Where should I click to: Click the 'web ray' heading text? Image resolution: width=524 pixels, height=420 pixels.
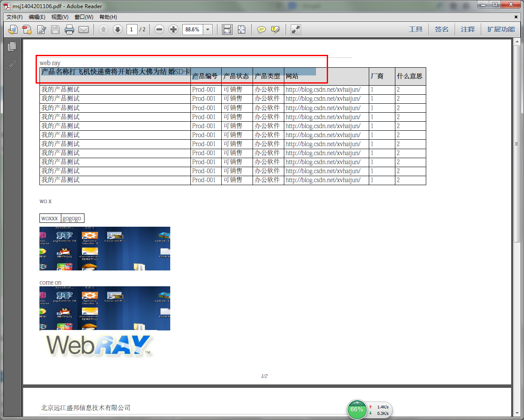click(50, 63)
